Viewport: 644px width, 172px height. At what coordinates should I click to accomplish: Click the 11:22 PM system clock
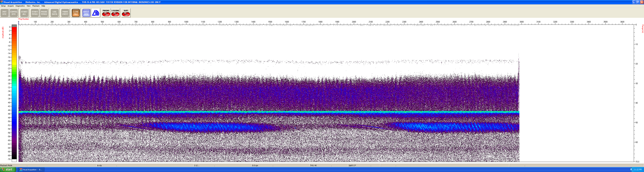(638, 169)
